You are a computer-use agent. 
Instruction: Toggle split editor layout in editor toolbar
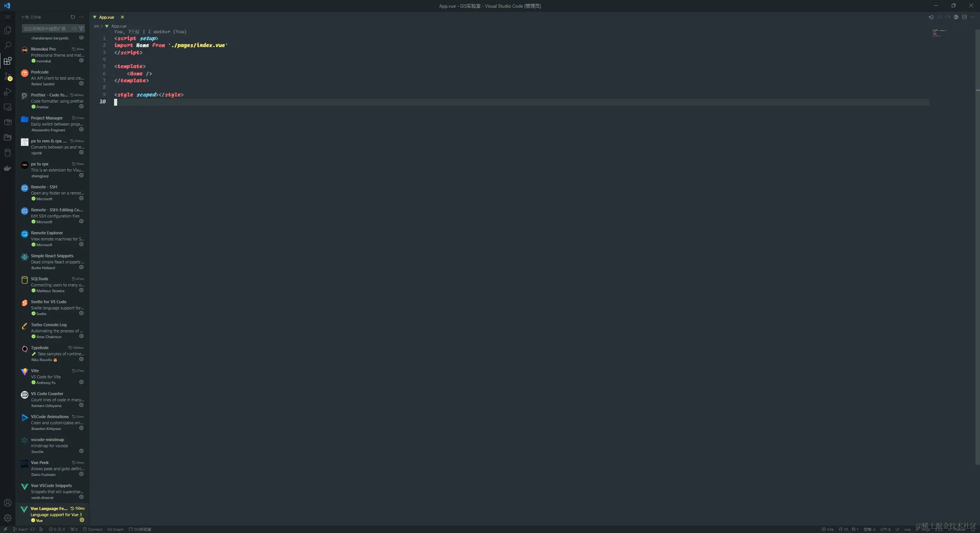coord(964,17)
